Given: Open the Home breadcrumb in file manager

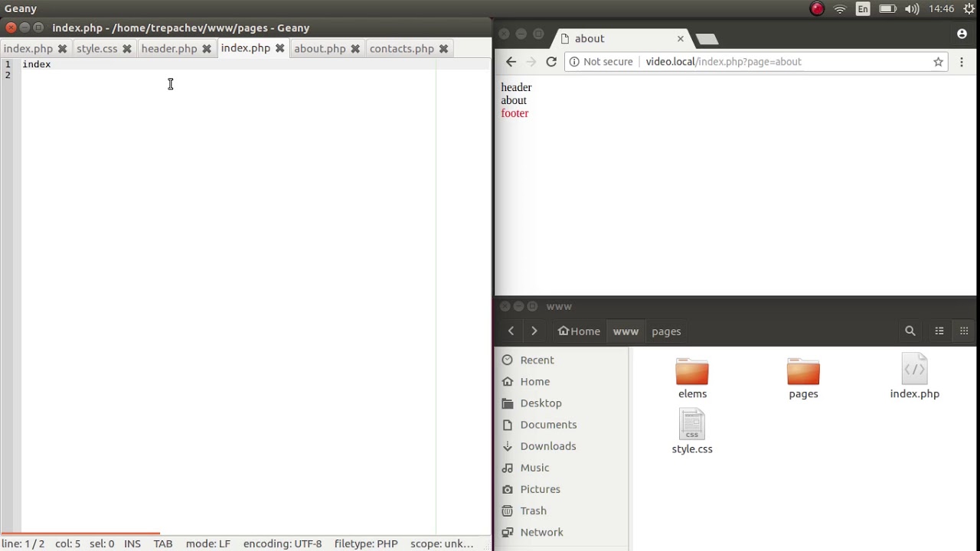Looking at the screenshot, I should point(579,331).
